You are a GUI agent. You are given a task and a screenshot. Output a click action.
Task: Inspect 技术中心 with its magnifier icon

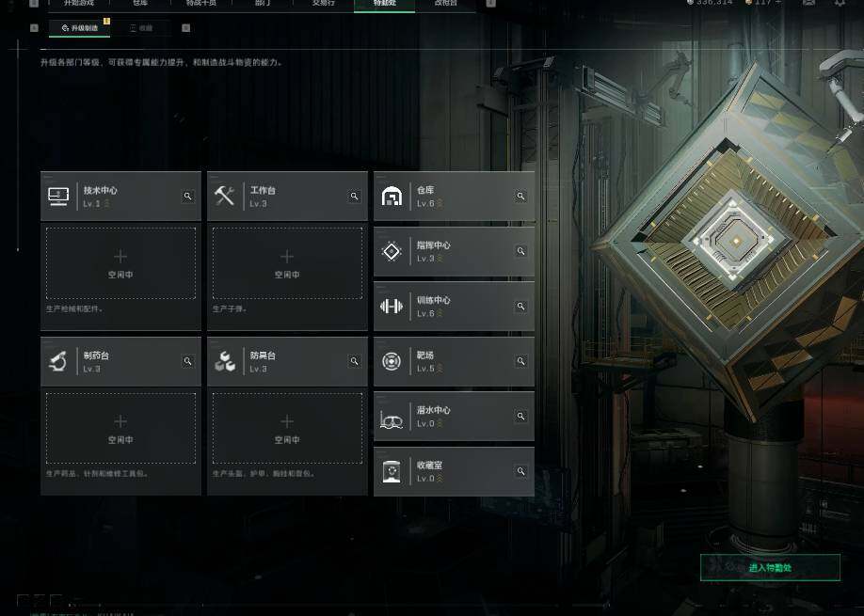[x=188, y=196]
